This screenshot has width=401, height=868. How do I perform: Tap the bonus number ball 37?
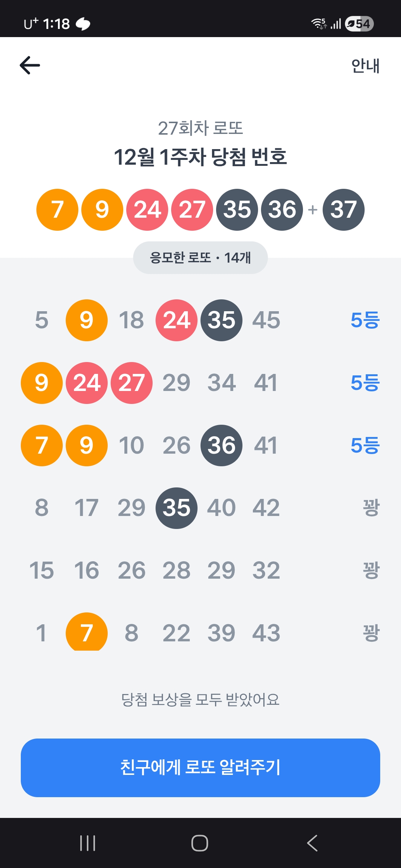(343, 210)
